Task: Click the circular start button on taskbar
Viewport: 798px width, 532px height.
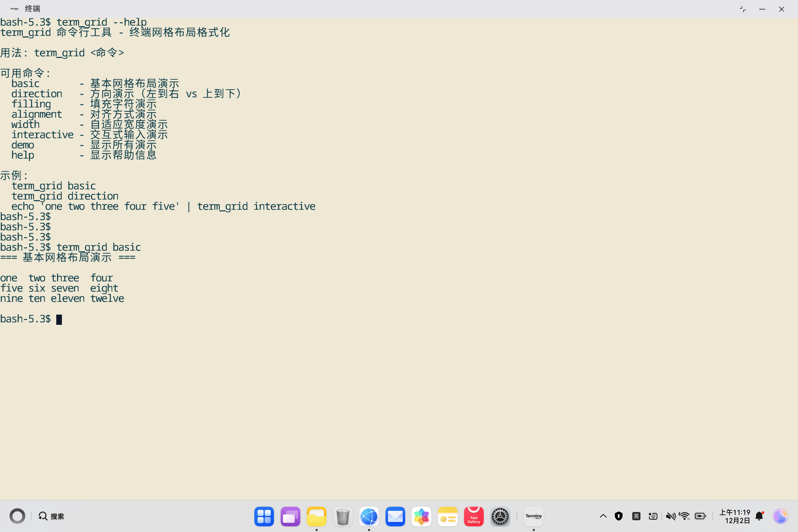Action: point(17,516)
